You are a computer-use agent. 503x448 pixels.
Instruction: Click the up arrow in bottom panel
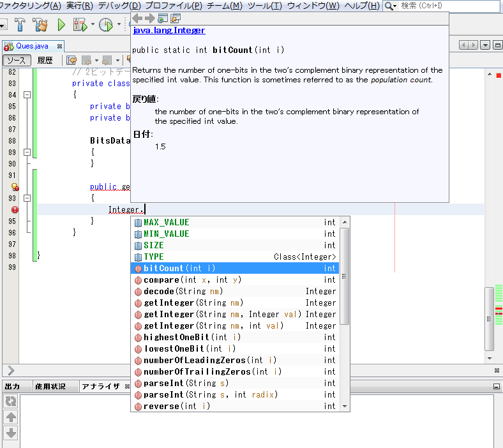click(x=11, y=417)
